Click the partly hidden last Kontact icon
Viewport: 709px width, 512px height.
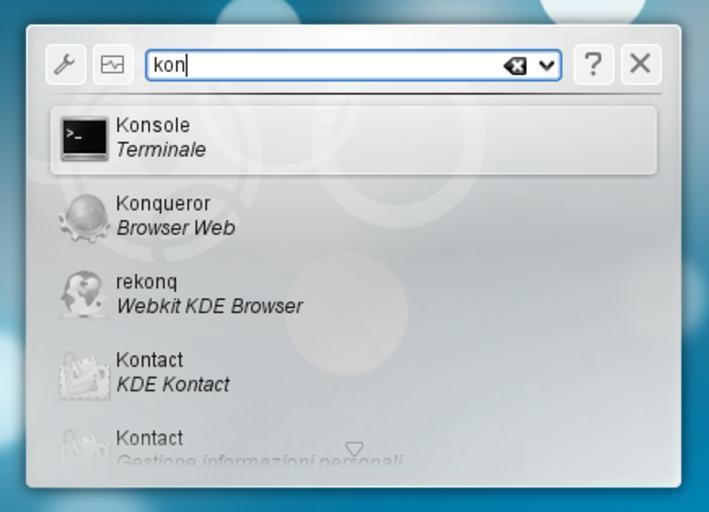[x=84, y=446]
